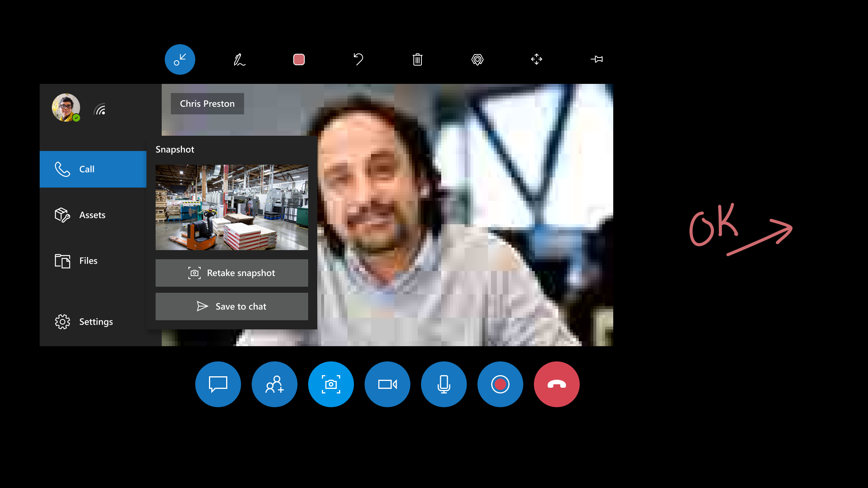Click the move/pan tool icon
868x488 pixels.
537,59
